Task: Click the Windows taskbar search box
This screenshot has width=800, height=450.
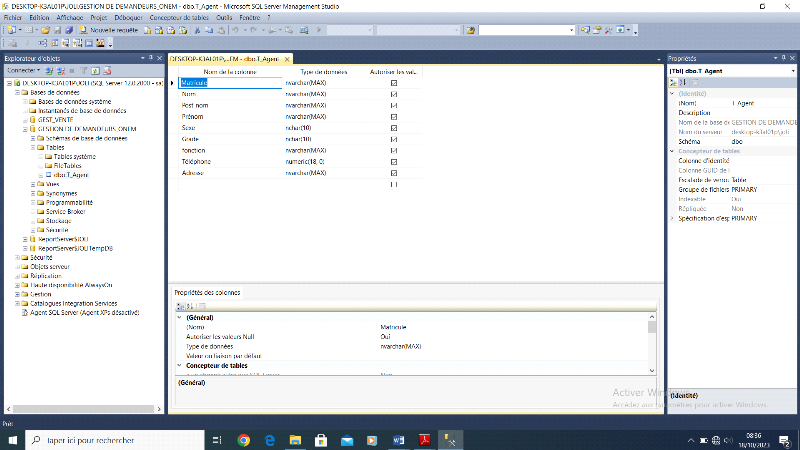Action: click(x=115, y=440)
